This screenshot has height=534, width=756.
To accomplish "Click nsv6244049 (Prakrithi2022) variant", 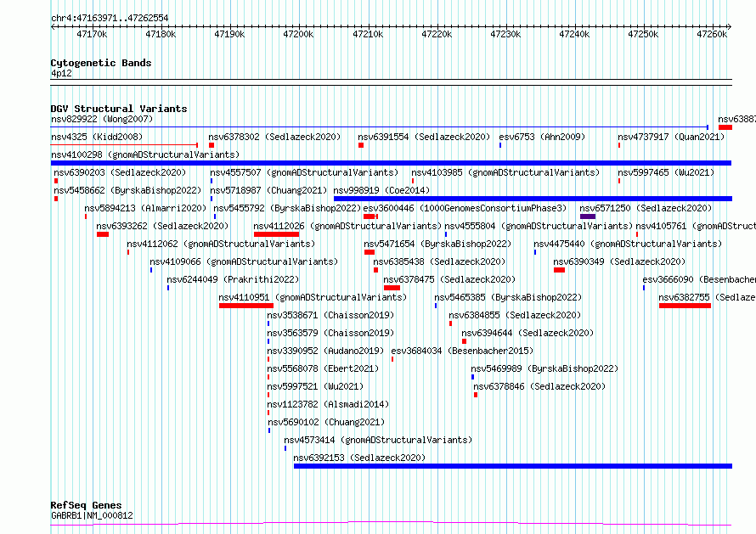I will (233, 279).
